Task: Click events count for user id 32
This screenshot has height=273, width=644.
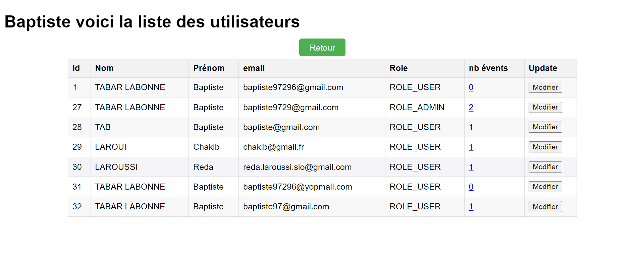Action: pyautogui.click(x=471, y=207)
